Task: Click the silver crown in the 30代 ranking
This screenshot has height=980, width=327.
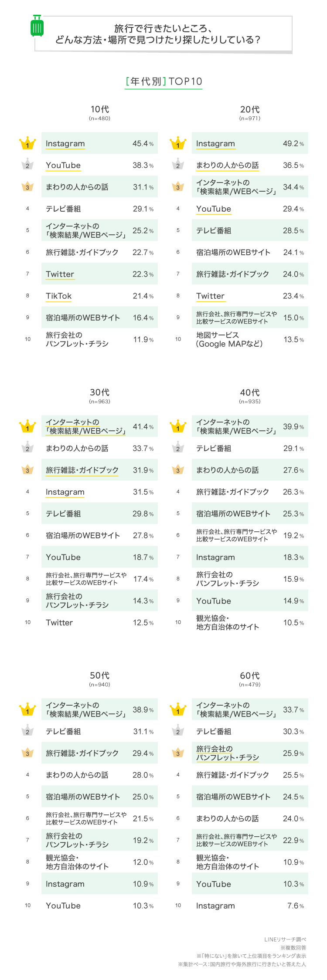Action: pos(27,448)
